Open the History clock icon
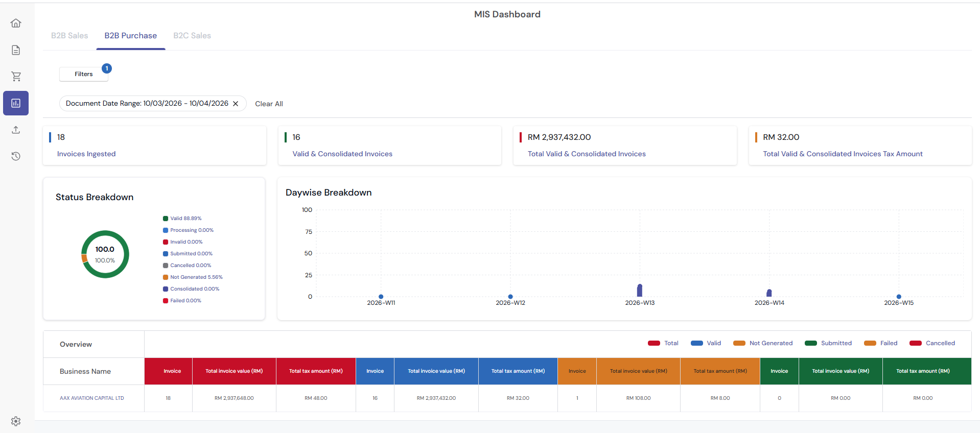 click(16, 156)
